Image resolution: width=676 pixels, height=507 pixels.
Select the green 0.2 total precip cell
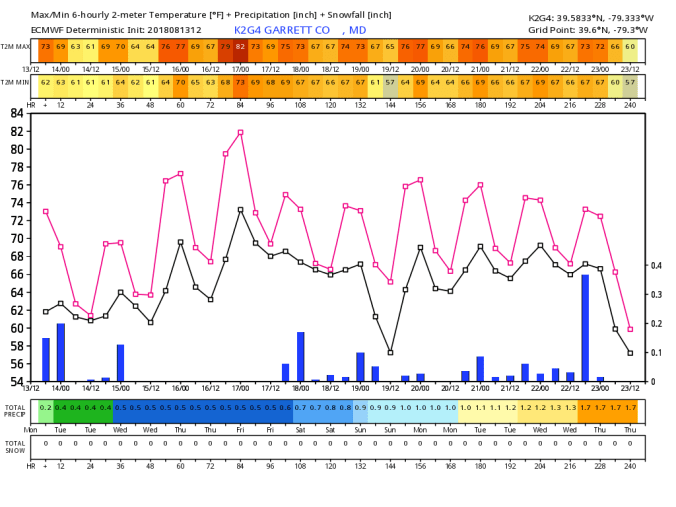[x=45, y=408]
